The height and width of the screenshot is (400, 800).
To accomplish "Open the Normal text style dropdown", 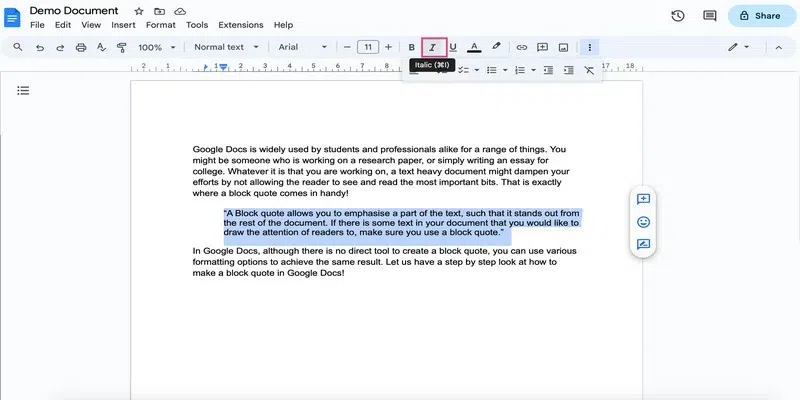I will [x=226, y=47].
